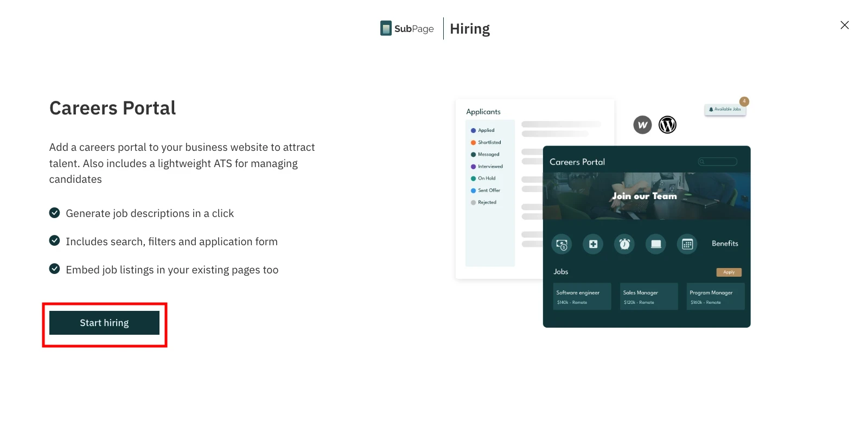The image size is (868, 440).
Task: Click the Careers Portal main heading
Action: click(x=113, y=108)
